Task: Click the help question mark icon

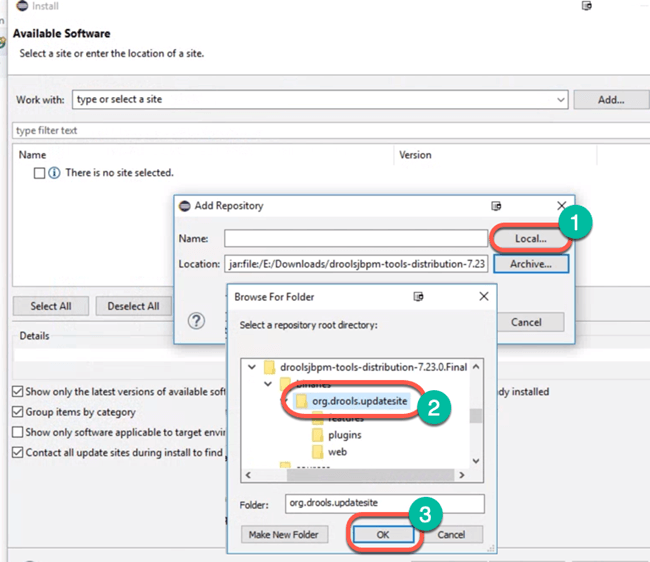Action: [x=197, y=321]
